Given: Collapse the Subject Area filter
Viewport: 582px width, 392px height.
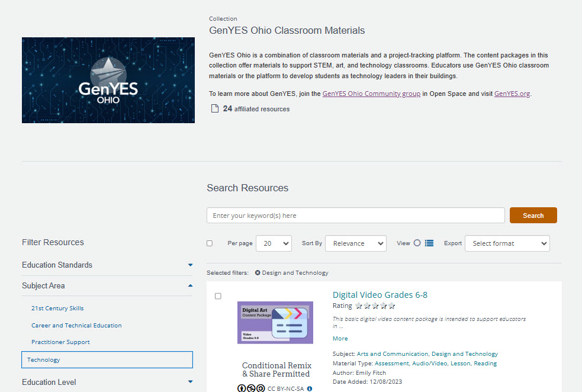Looking at the screenshot, I should [x=107, y=286].
